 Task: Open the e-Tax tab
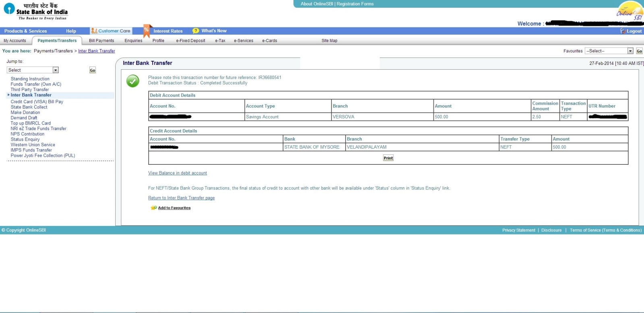pos(220,41)
